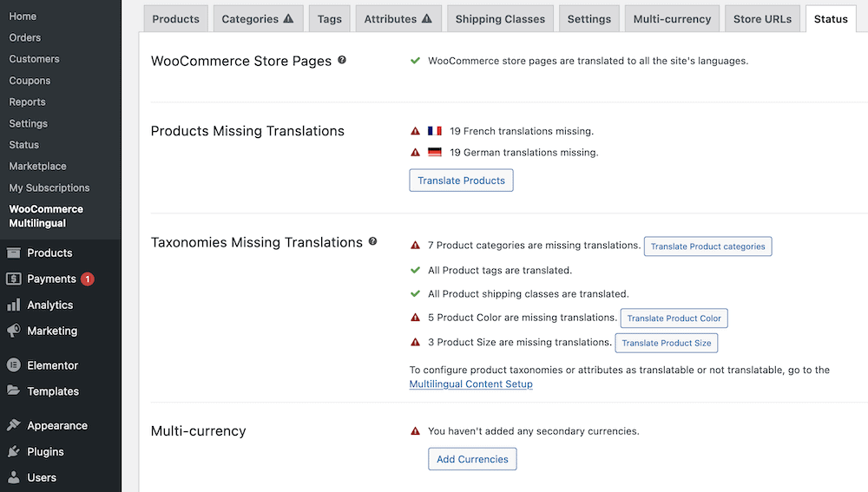868x492 pixels.
Task: Follow the Multilingual Content Setup link
Action: pos(470,384)
